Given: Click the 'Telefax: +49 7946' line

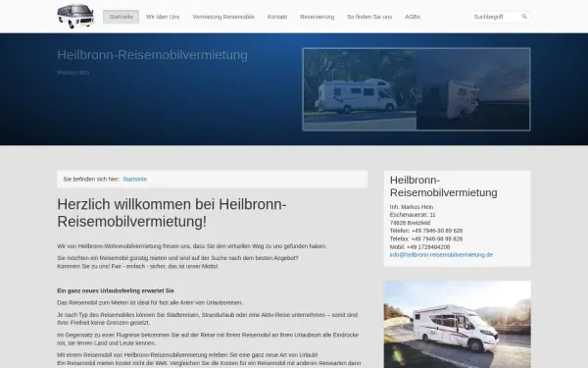Looking at the screenshot, I should tap(426, 238).
